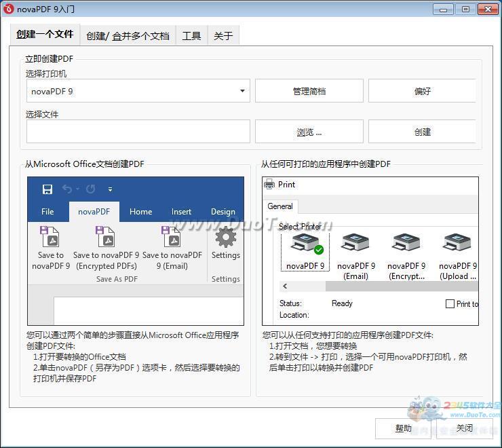Click Save to novaPDF 9 Email icon
The height and width of the screenshot is (448, 502).
171,236
